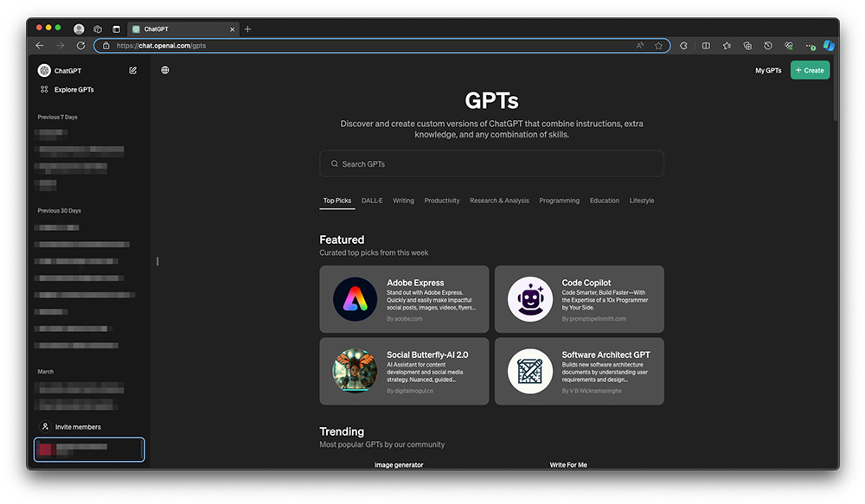Click the Invite members person icon
The height and width of the screenshot is (504, 865).
[x=45, y=427]
